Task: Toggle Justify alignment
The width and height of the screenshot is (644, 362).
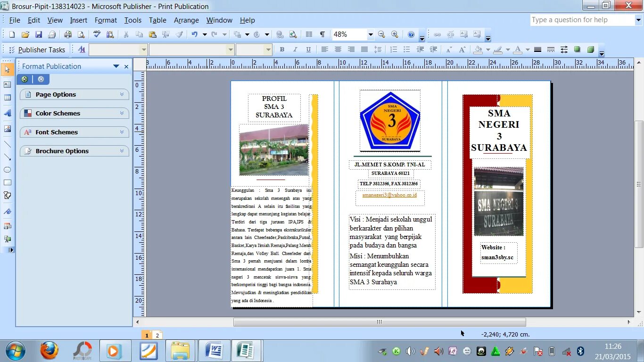Action: pyautogui.click(x=364, y=49)
